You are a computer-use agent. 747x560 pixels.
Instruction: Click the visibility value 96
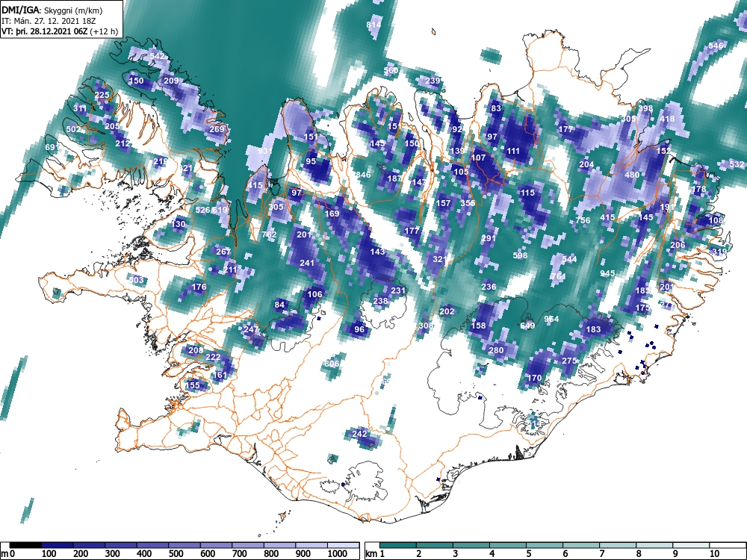(359, 329)
